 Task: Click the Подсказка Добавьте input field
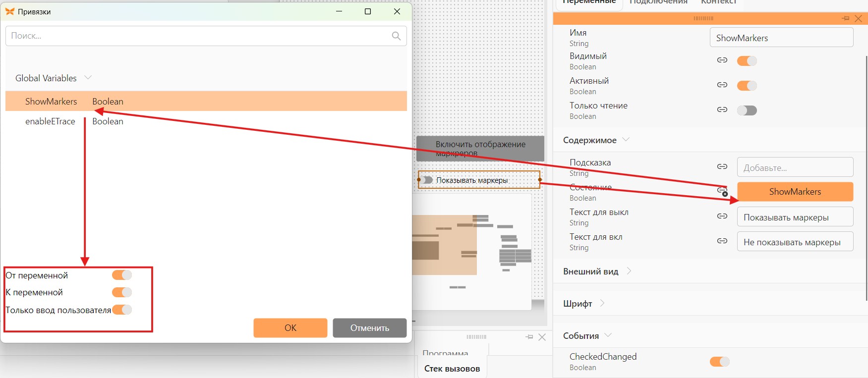[795, 167]
